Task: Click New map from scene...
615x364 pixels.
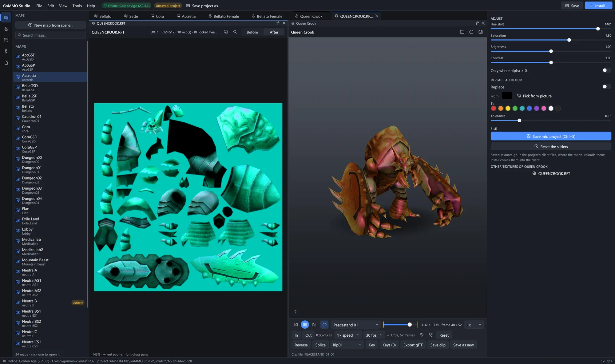Action: 50,25
